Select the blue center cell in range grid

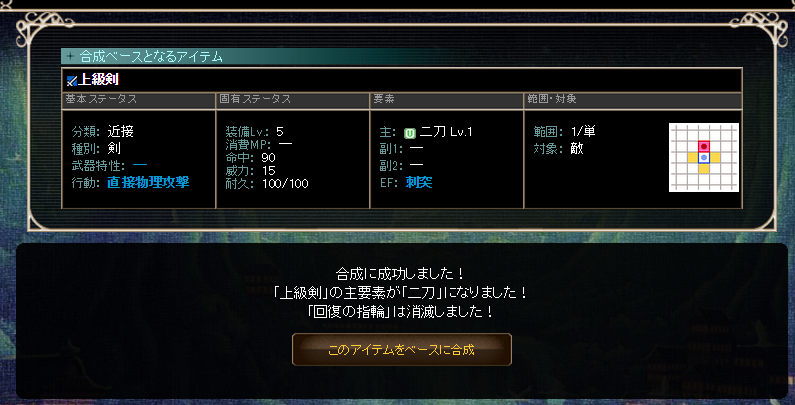pyautogui.click(x=704, y=158)
